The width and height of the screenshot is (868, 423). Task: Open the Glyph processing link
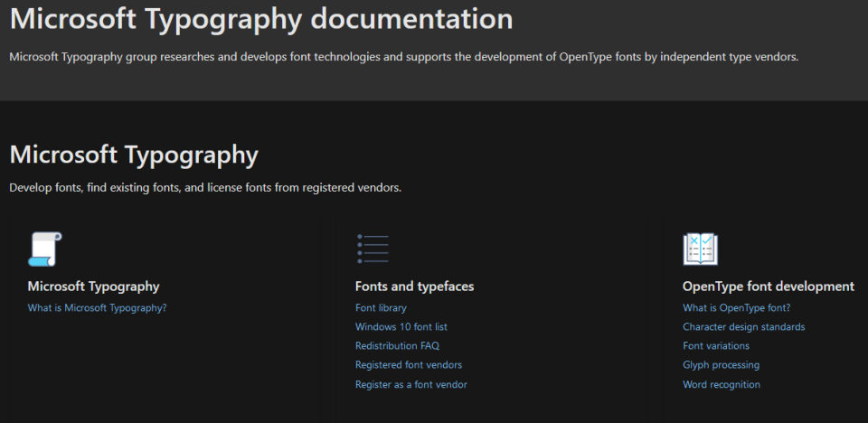tap(722, 365)
